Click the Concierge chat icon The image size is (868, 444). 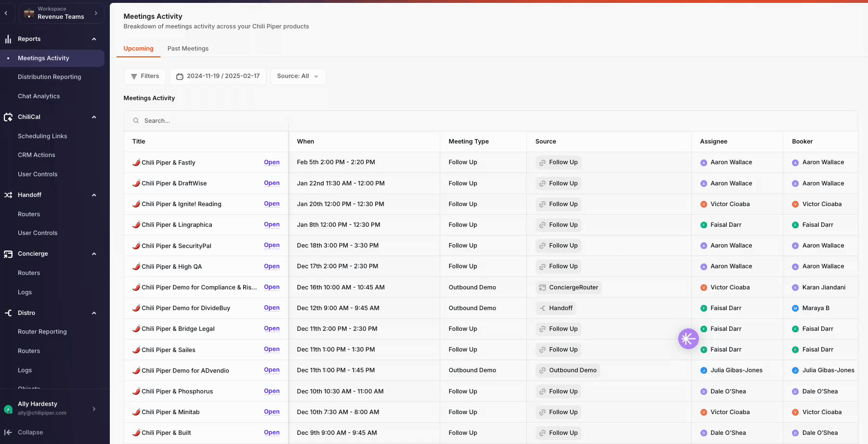click(8, 254)
